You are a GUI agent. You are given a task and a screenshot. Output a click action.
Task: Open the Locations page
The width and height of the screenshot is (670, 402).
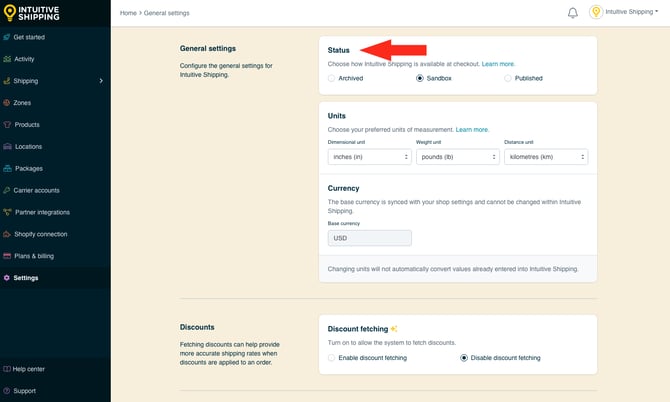[28, 146]
